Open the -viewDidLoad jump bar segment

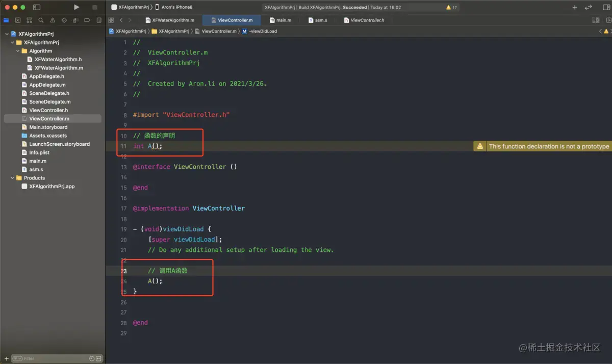(x=260, y=31)
